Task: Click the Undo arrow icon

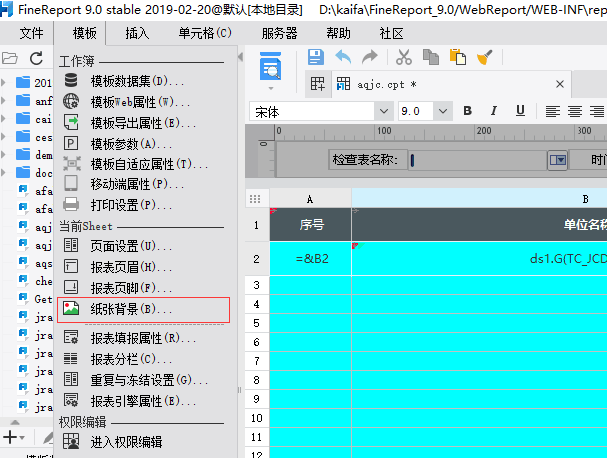Action: [x=344, y=57]
